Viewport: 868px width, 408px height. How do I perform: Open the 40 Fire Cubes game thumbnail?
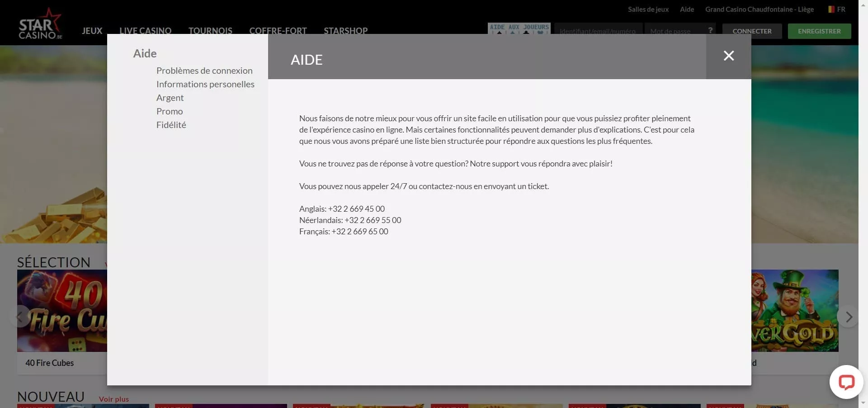(x=62, y=311)
